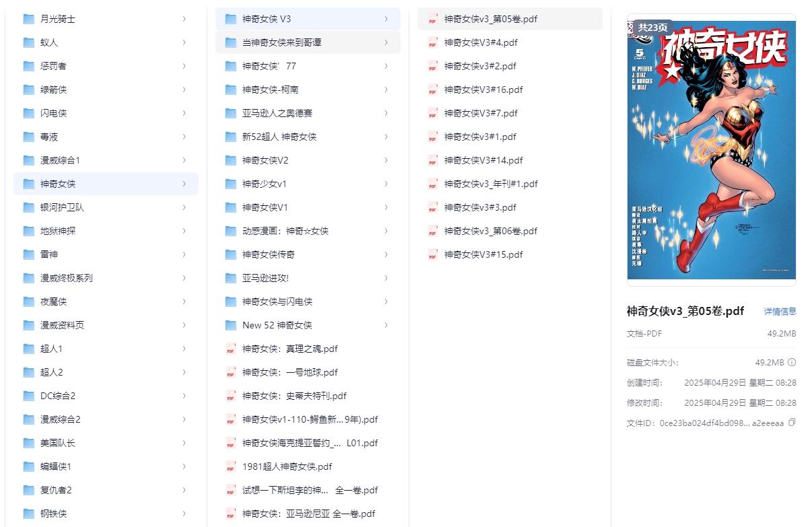
Task: Expand the 漫威终极系列 folder chevron
Action: click(184, 278)
